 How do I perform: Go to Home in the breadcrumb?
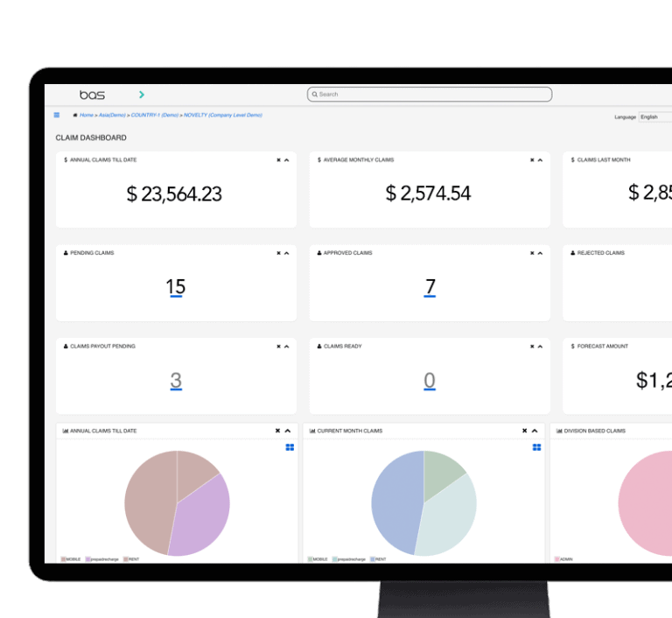tap(87, 116)
